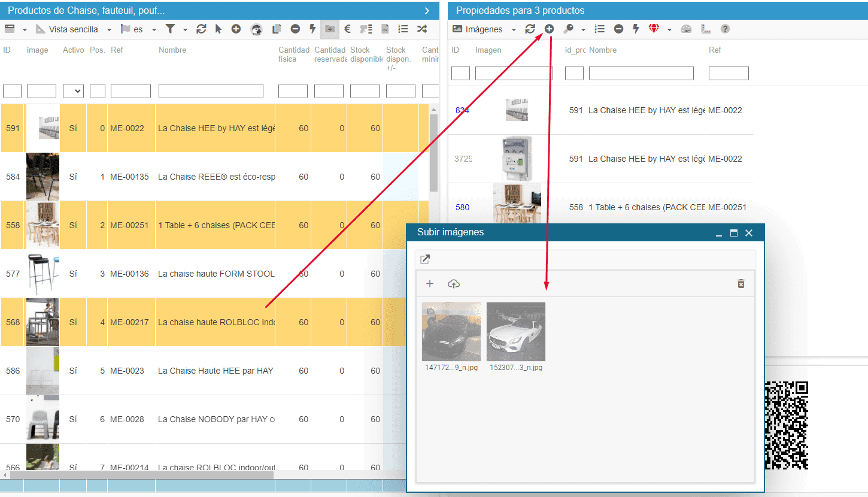Sort by the Nombre column header in products grid
This screenshot has width=868, height=497.
click(x=172, y=50)
